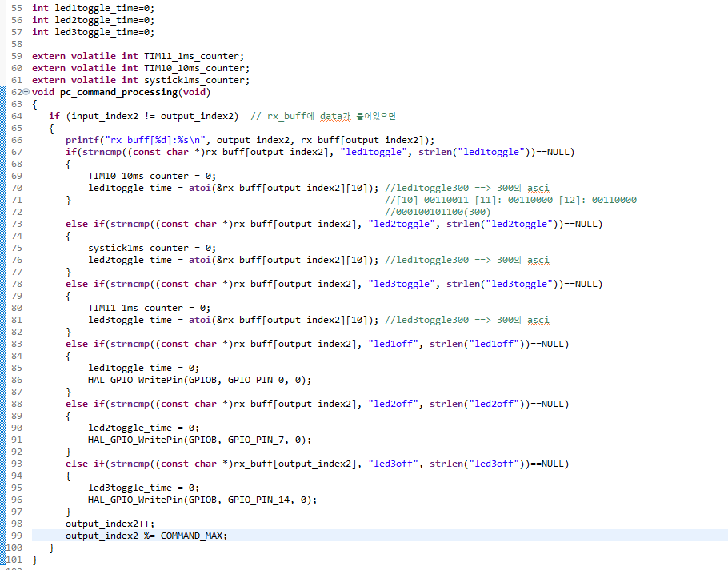This screenshot has height=570, width=728.
Task: Click the "led2off" string in the strncmp on line 88
Action: pyautogui.click(x=394, y=404)
